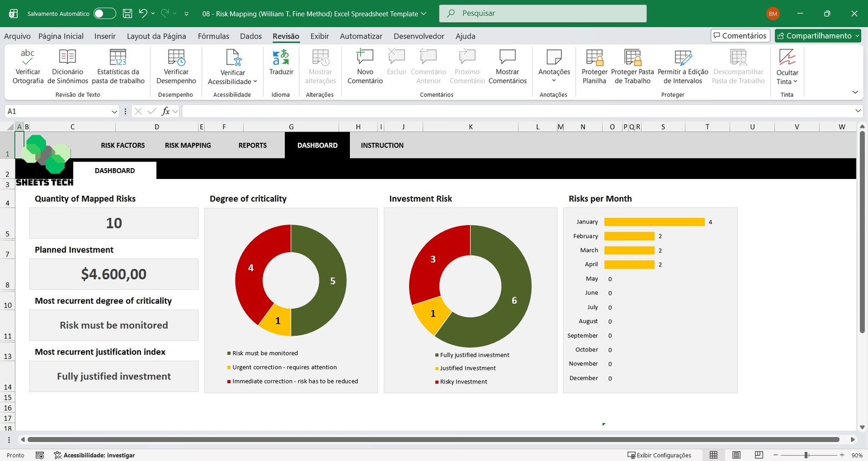868x461 pixels.
Task: Switch to the Dados ribbon tab
Action: (251, 36)
